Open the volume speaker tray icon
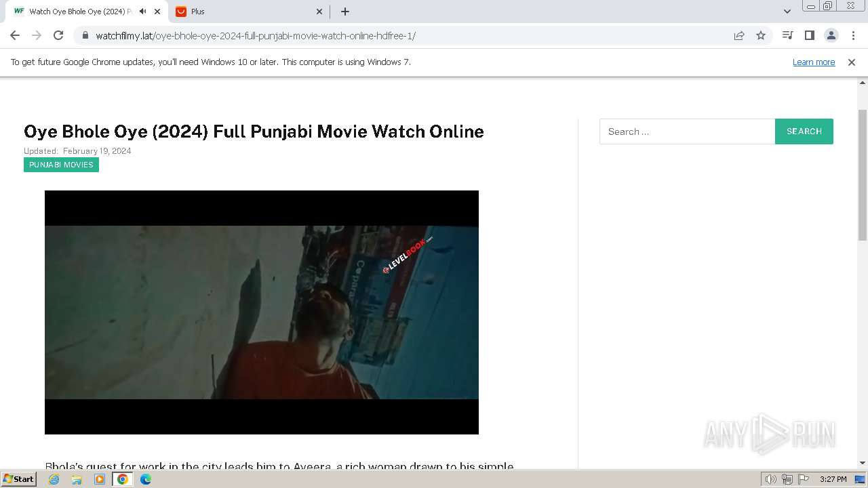Image resolution: width=868 pixels, height=488 pixels. pos(771,479)
